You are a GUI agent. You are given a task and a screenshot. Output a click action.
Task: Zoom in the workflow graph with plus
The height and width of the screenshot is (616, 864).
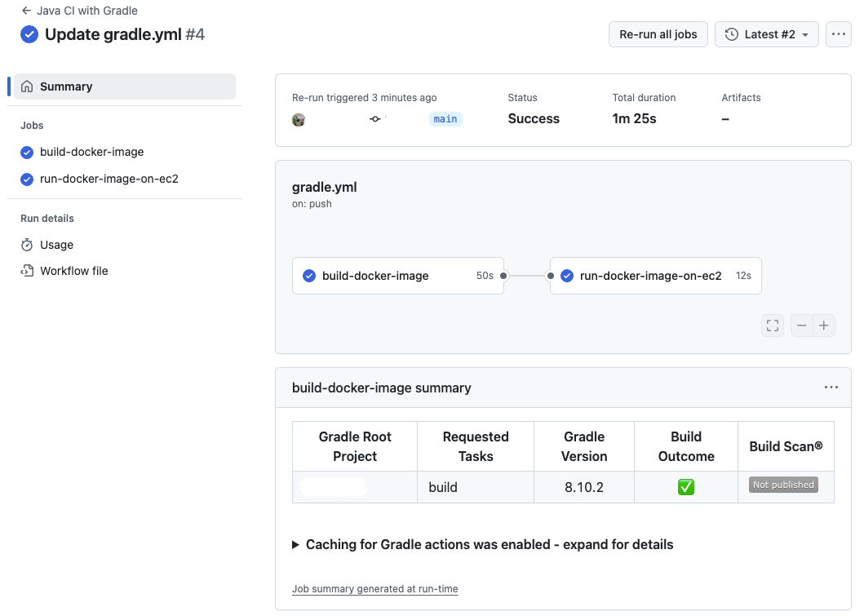point(824,326)
